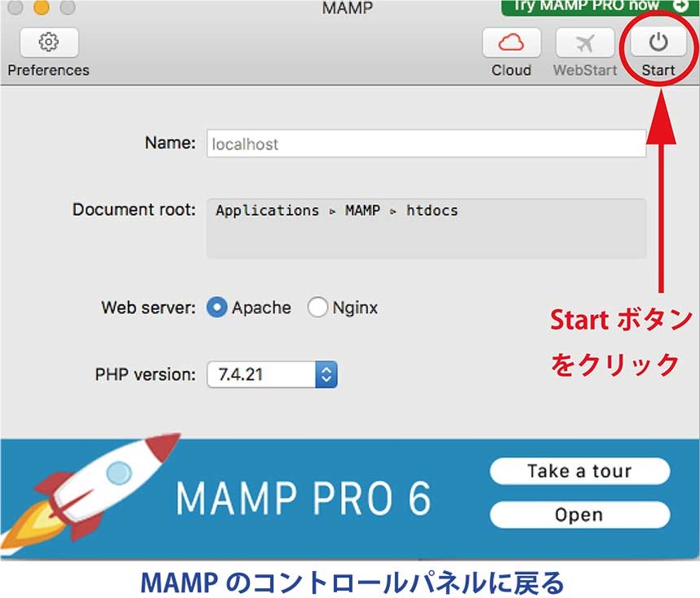Click the arrow icon in the green banner
Viewport: 700px width, 598px height.
pos(680,6)
